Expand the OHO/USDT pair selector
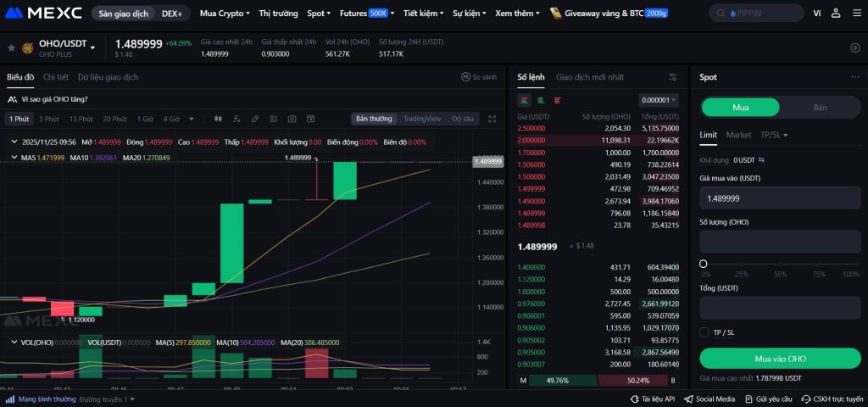 click(x=93, y=47)
